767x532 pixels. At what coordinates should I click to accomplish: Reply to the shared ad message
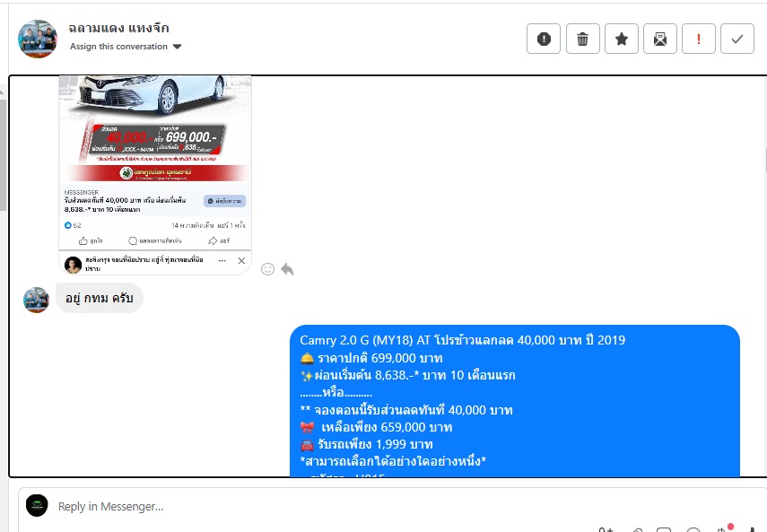pos(287,269)
